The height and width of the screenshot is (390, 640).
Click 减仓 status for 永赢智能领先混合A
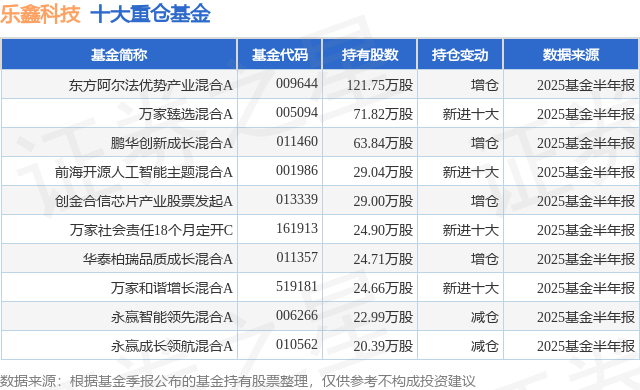[484, 317]
